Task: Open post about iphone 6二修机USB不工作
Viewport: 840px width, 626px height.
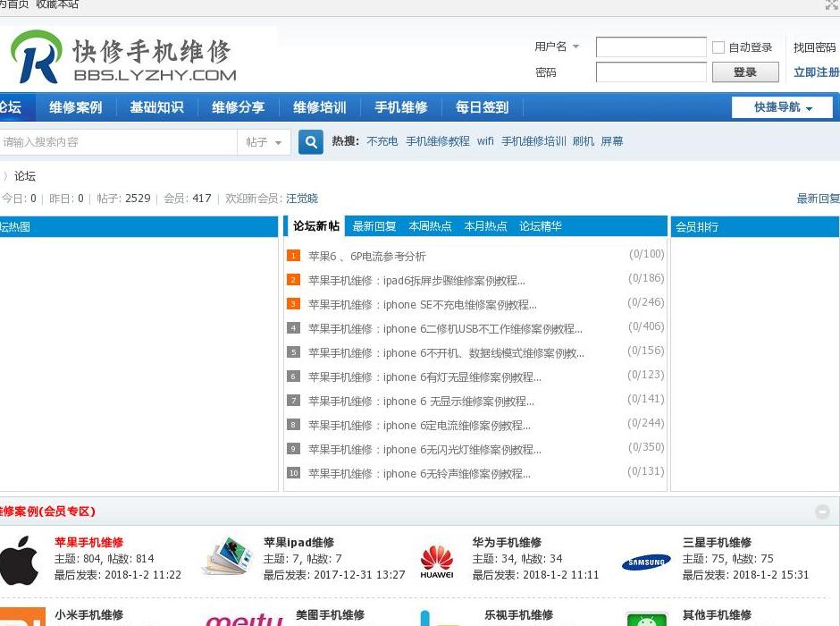Action: (x=445, y=328)
